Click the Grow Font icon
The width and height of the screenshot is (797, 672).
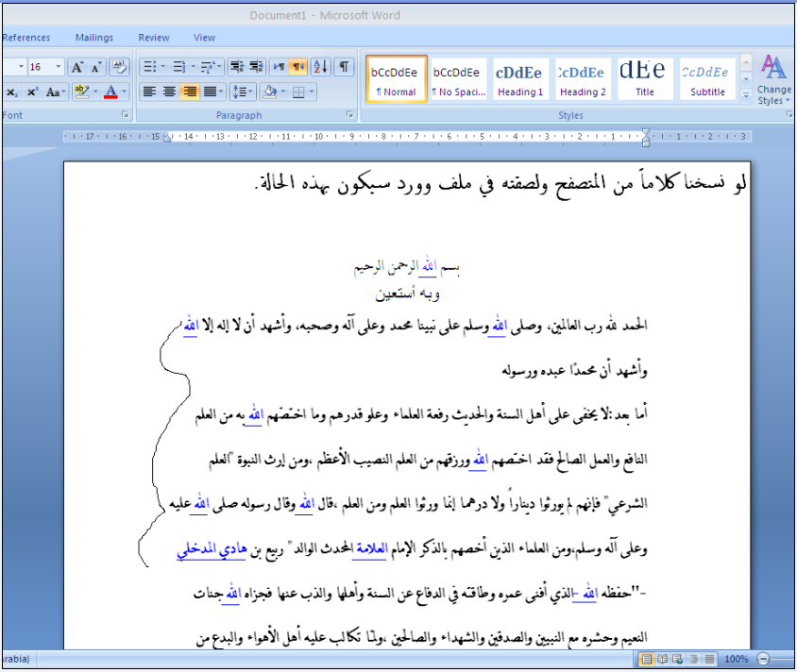(x=77, y=67)
